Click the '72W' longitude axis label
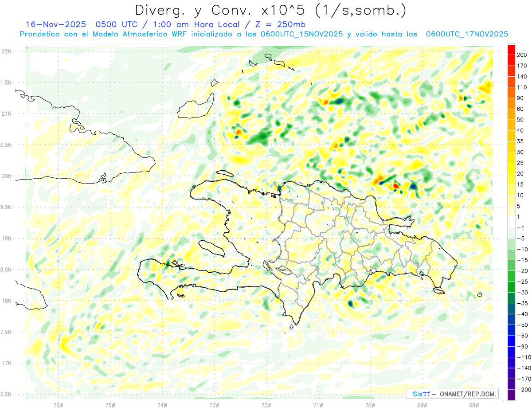 coord(266,404)
